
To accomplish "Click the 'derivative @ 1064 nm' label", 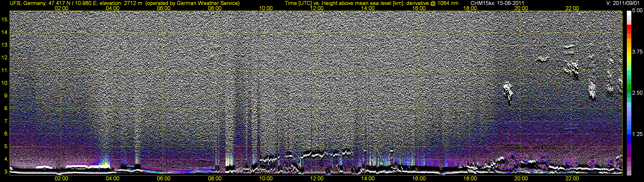I will [433, 3].
